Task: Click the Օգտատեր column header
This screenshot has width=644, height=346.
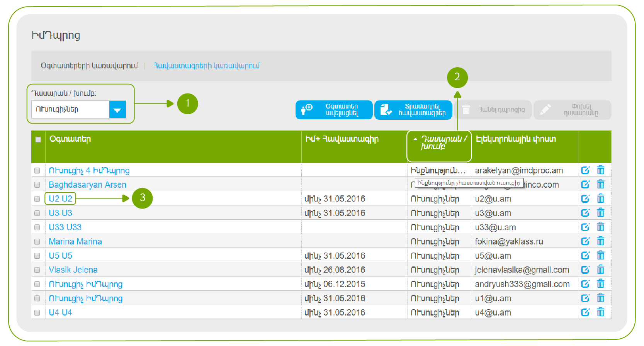Action: pyautogui.click(x=70, y=139)
